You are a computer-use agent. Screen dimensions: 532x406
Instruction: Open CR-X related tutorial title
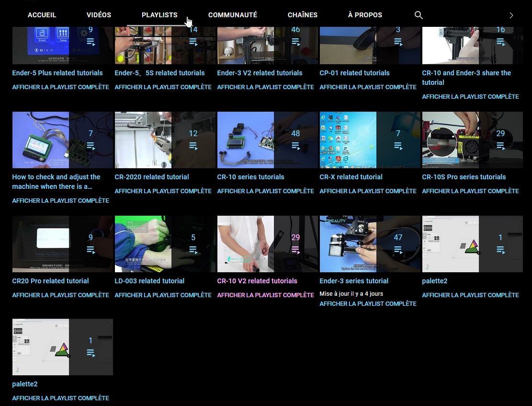click(351, 177)
